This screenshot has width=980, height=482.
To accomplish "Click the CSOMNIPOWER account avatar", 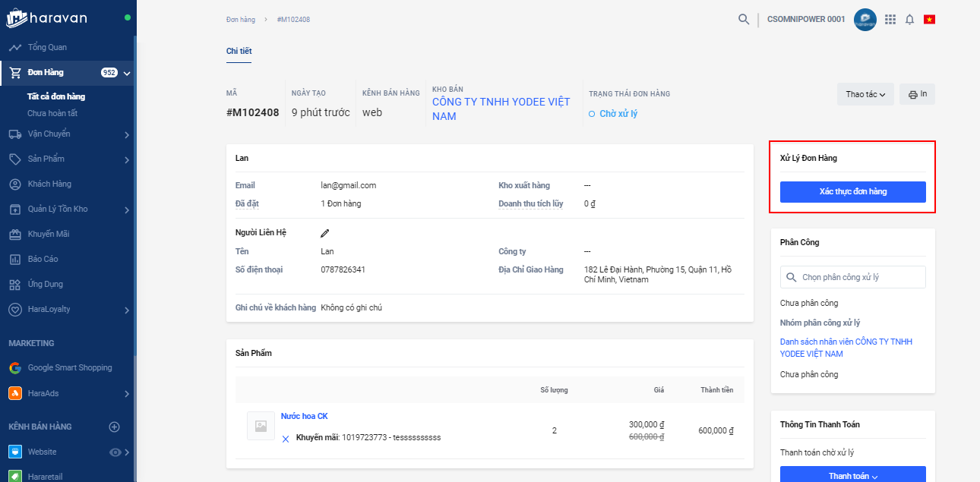I will coord(865,19).
